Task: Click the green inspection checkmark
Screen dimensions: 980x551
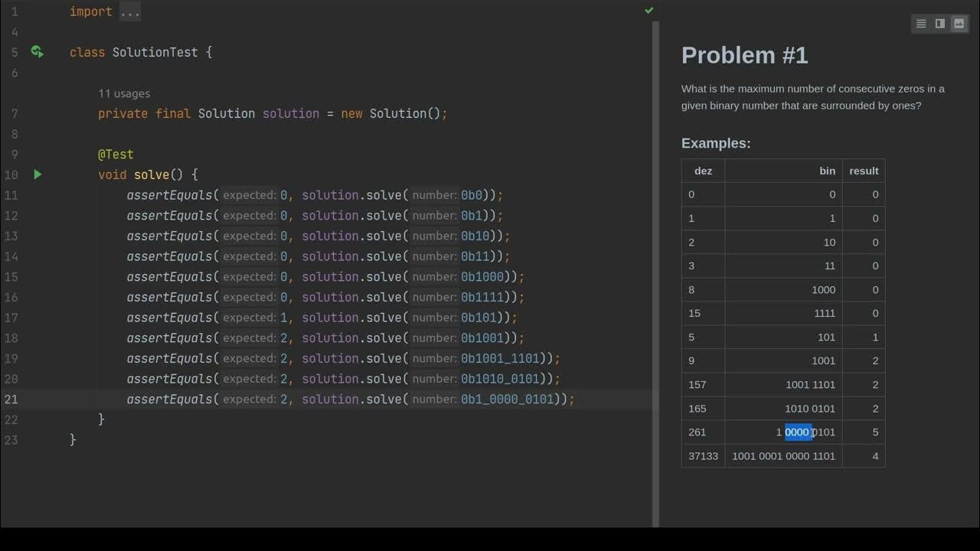Action: [649, 11]
